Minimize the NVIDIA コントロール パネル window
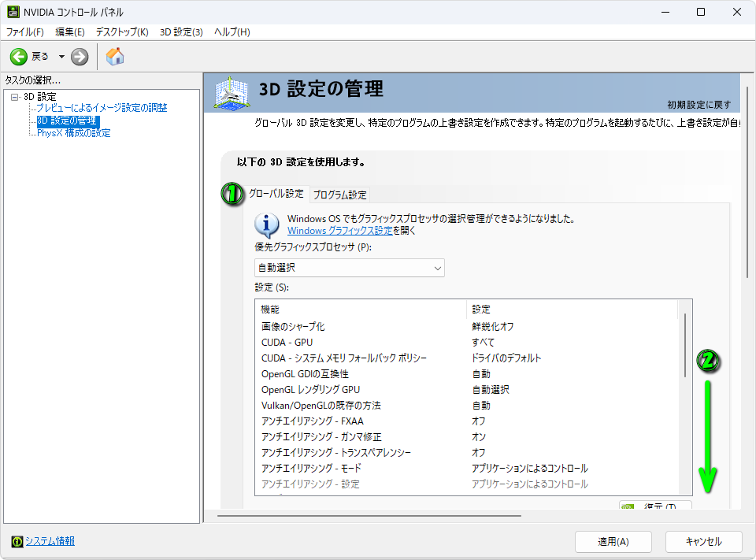 (666, 12)
